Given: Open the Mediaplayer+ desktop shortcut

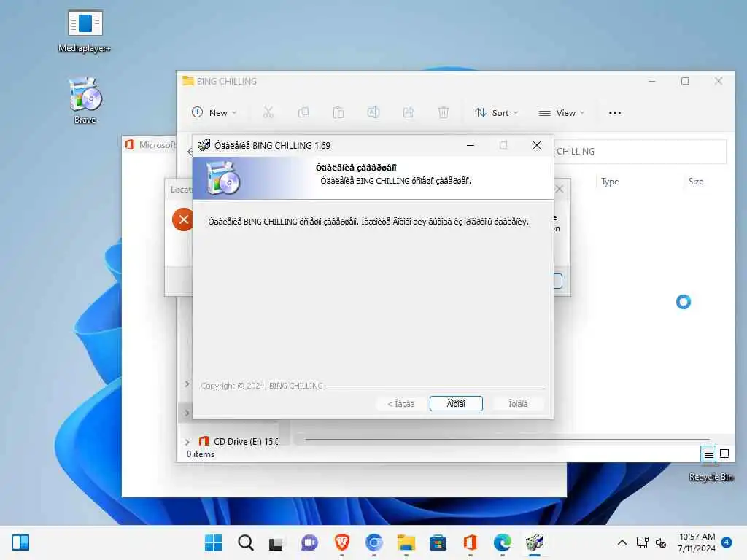Looking at the screenshot, I should 85,31.
